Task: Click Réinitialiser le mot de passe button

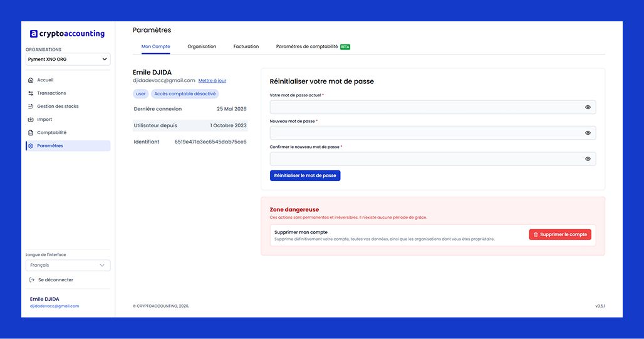Action: pyautogui.click(x=304, y=175)
